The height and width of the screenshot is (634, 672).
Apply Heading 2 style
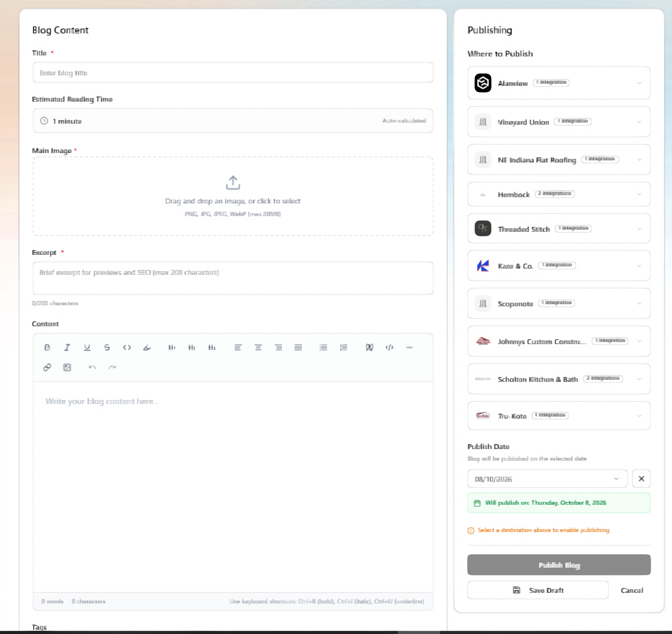(192, 347)
